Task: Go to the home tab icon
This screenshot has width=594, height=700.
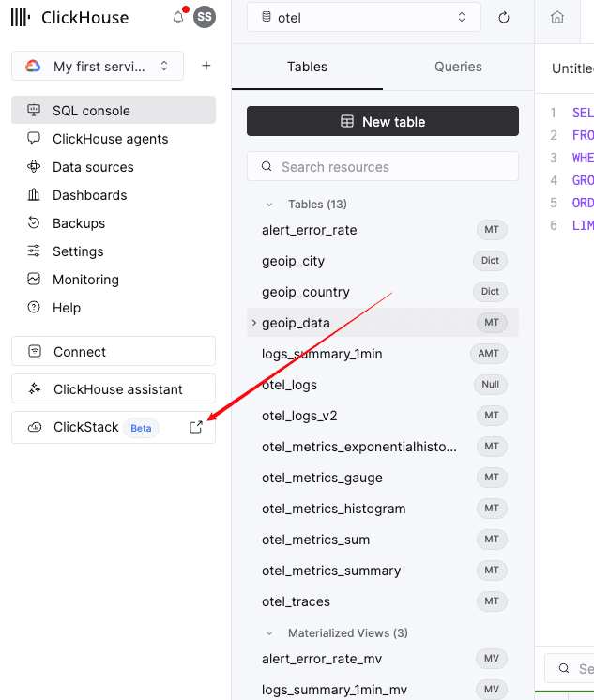Action: pyautogui.click(x=556, y=18)
